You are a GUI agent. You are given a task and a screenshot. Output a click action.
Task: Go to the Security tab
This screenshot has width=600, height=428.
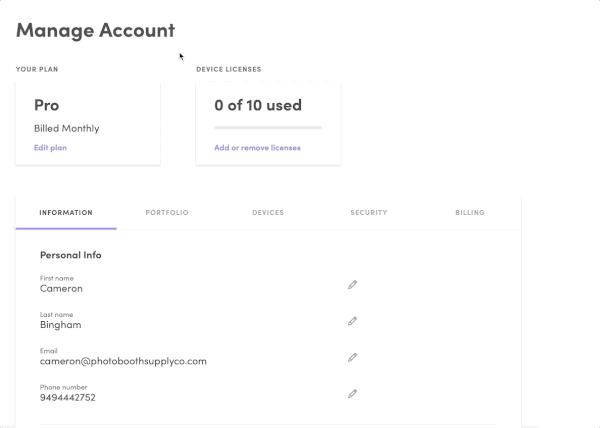(369, 213)
